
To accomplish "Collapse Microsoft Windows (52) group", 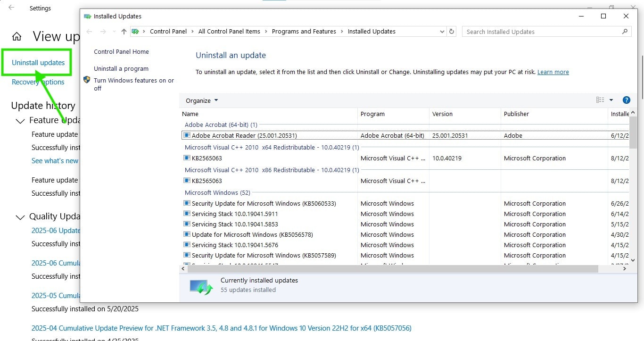I will coord(217,193).
